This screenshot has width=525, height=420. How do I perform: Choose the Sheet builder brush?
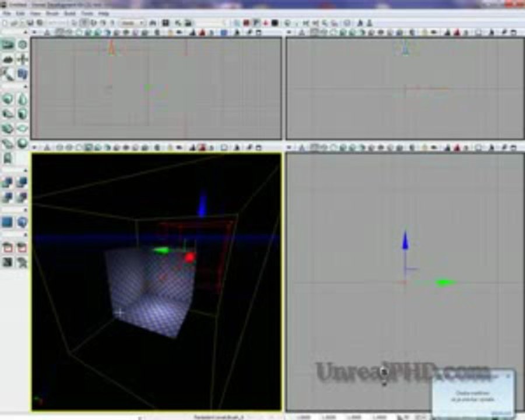[x=22, y=128]
